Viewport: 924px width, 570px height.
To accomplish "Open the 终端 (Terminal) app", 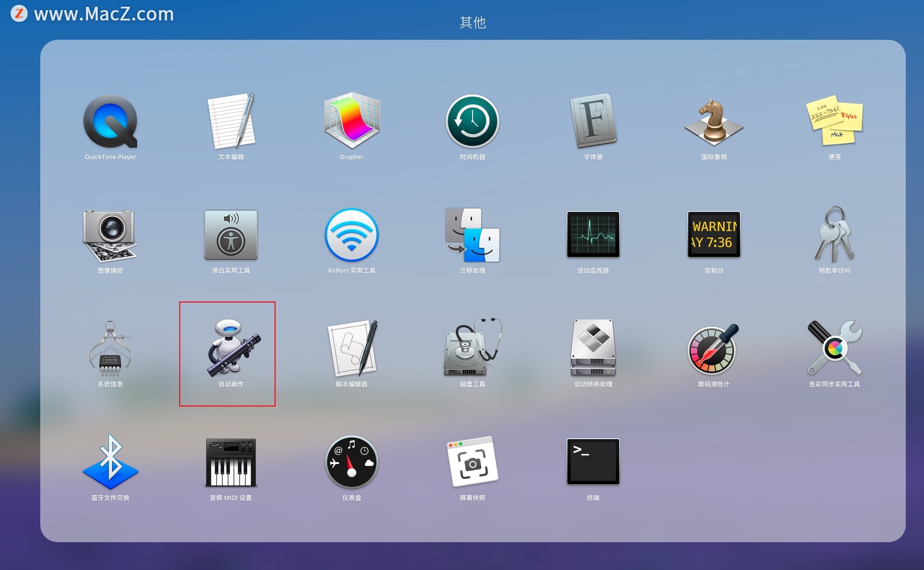I will point(593,462).
